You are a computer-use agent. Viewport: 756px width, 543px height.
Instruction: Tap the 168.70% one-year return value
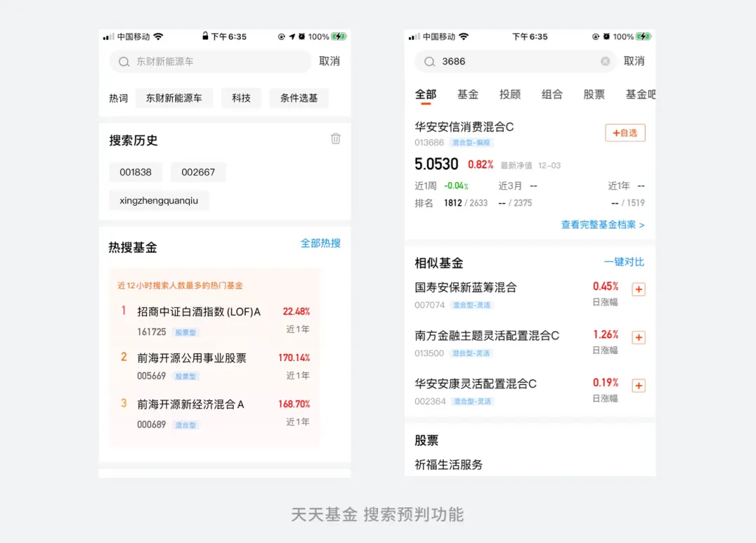[x=294, y=404]
